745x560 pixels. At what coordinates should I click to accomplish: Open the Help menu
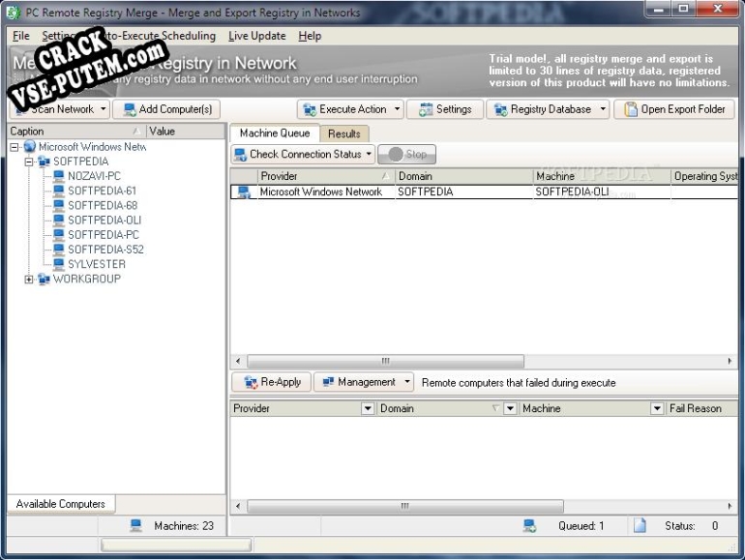coord(310,36)
